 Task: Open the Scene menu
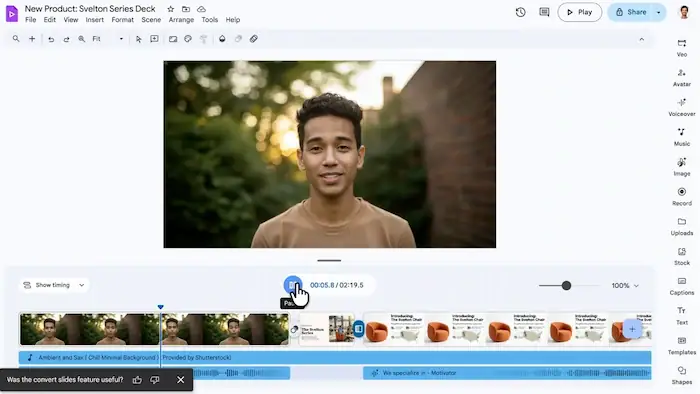tap(151, 20)
